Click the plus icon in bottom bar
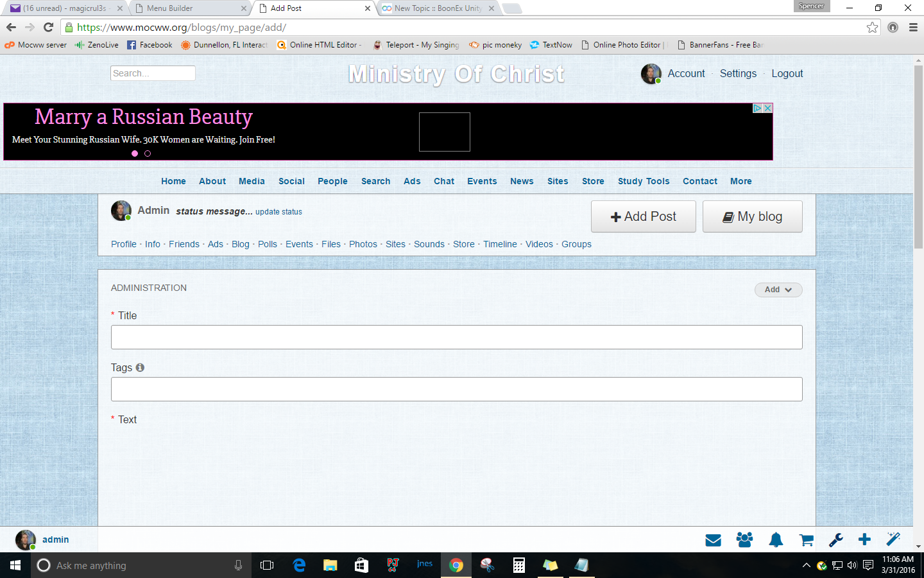924x578 pixels. (x=864, y=539)
